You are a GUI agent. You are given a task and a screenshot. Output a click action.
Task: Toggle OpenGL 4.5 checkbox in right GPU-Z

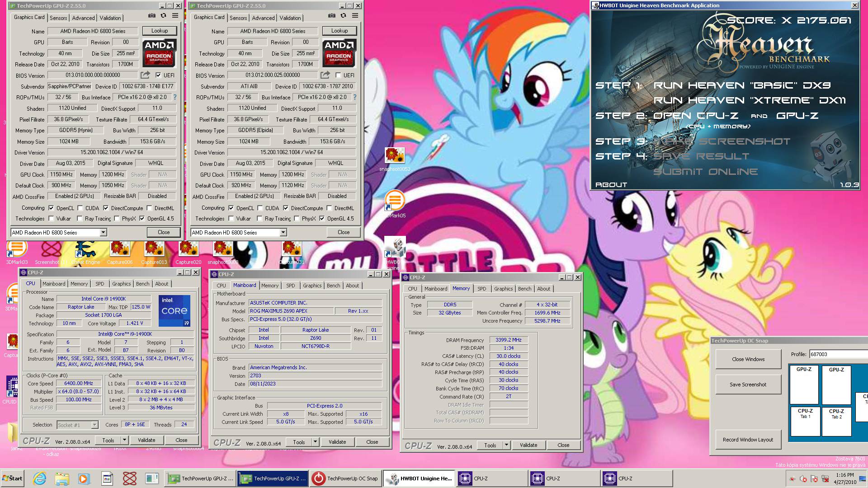click(x=322, y=219)
